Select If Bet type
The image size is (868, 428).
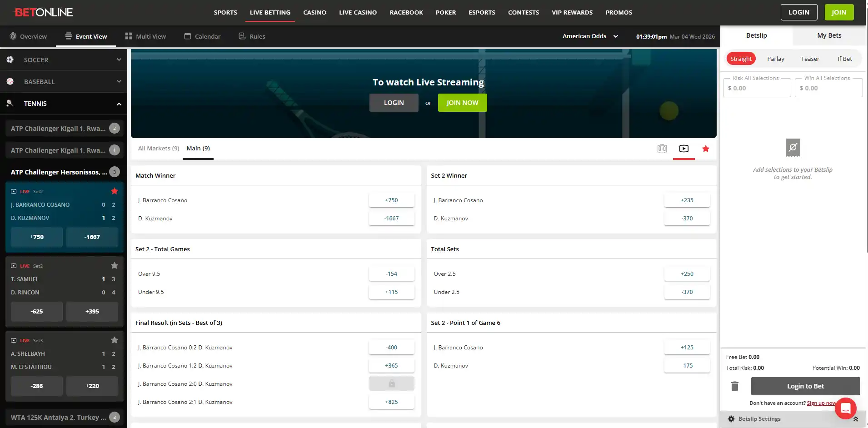point(845,59)
